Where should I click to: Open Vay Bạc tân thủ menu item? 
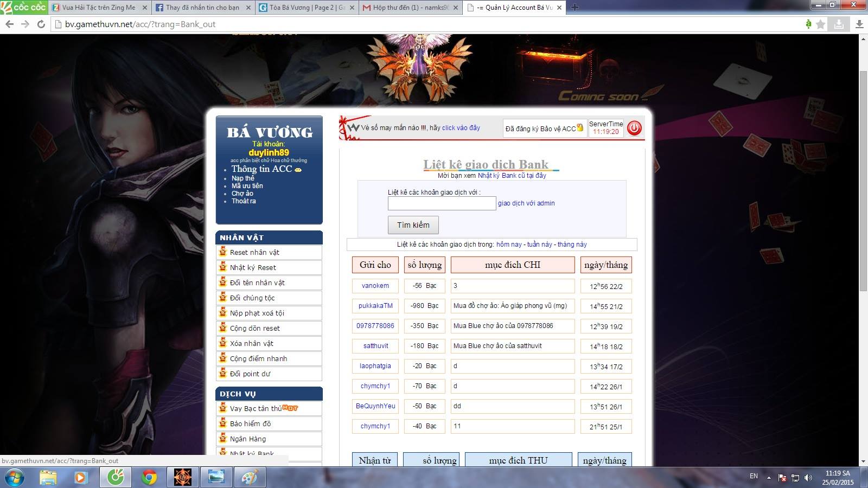(x=269, y=408)
